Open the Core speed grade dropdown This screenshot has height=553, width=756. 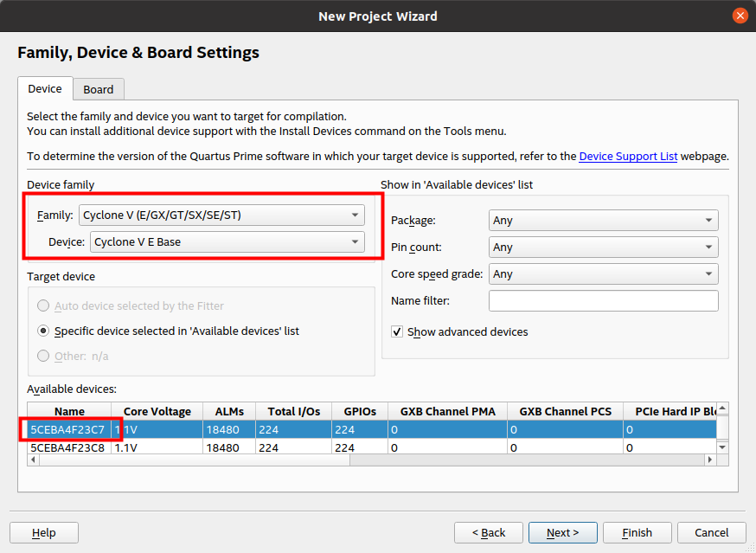pos(604,274)
